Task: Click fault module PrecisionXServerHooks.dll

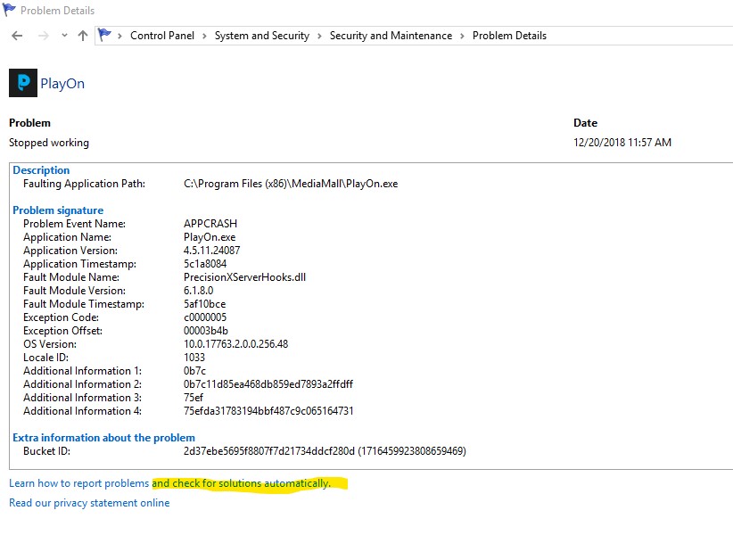Action: (x=244, y=277)
